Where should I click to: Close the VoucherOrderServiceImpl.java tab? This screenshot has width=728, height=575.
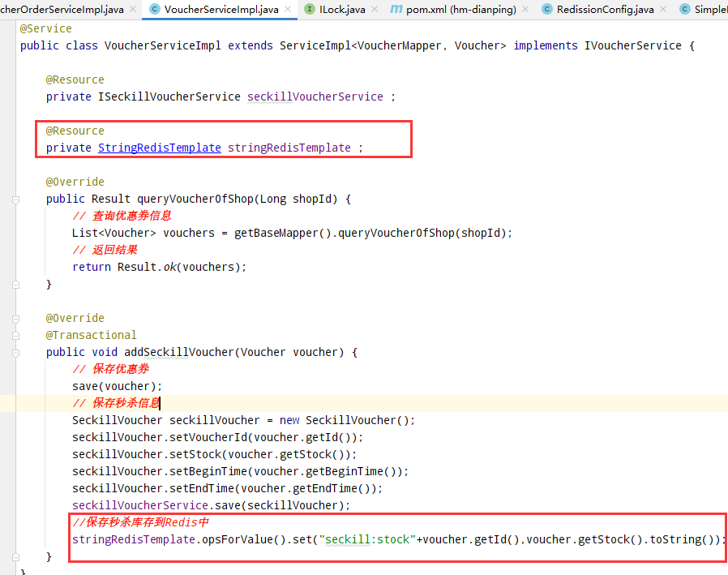tap(133, 9)
